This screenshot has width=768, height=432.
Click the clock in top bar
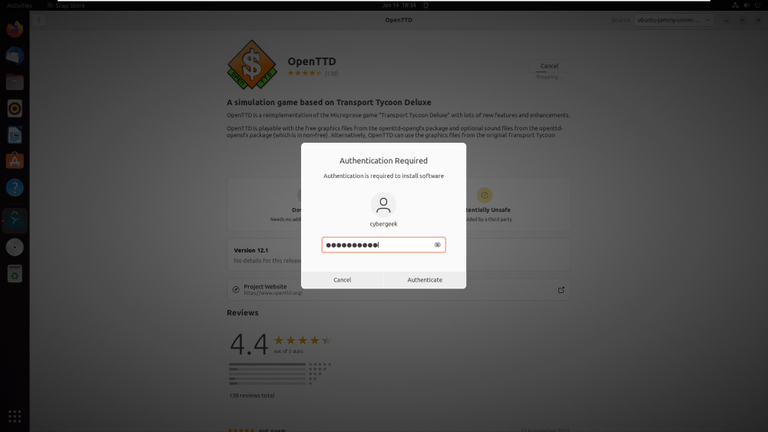tap(399, 5)
